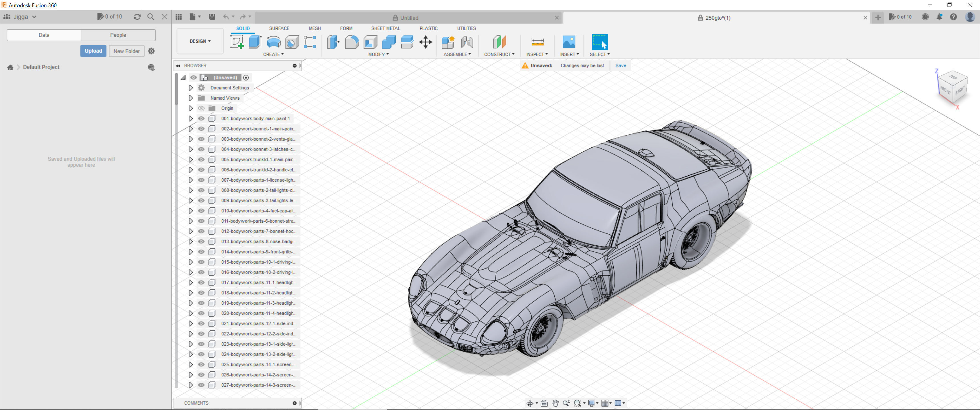This screenshot has width=980, height=410.
Task: Expand Named Views node
Action: 191,98
